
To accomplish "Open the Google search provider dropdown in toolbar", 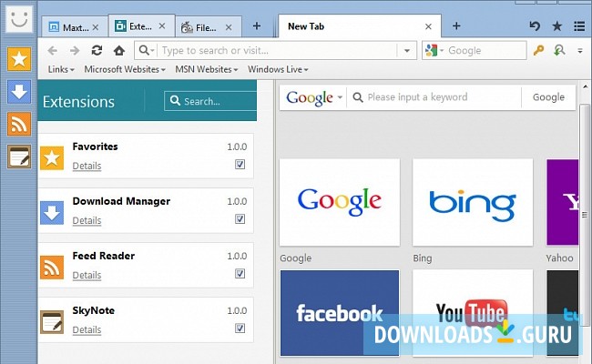I will (x=434, y=50).
